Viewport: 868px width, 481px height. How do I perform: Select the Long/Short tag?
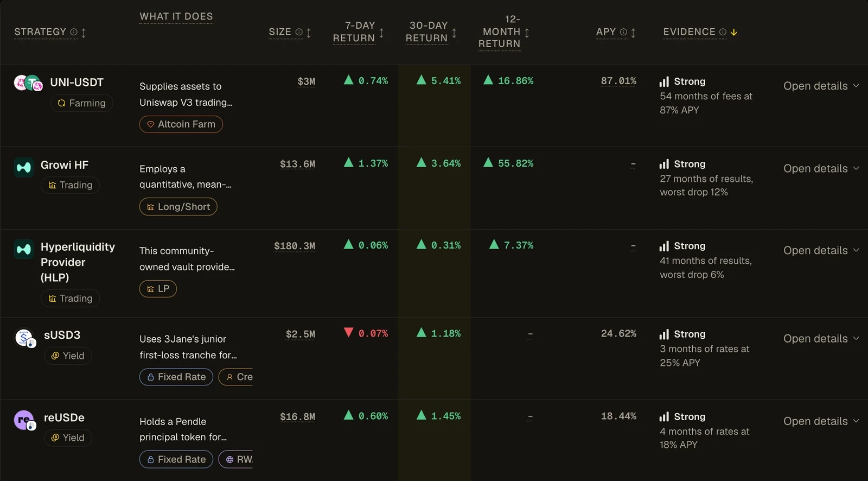178,207
